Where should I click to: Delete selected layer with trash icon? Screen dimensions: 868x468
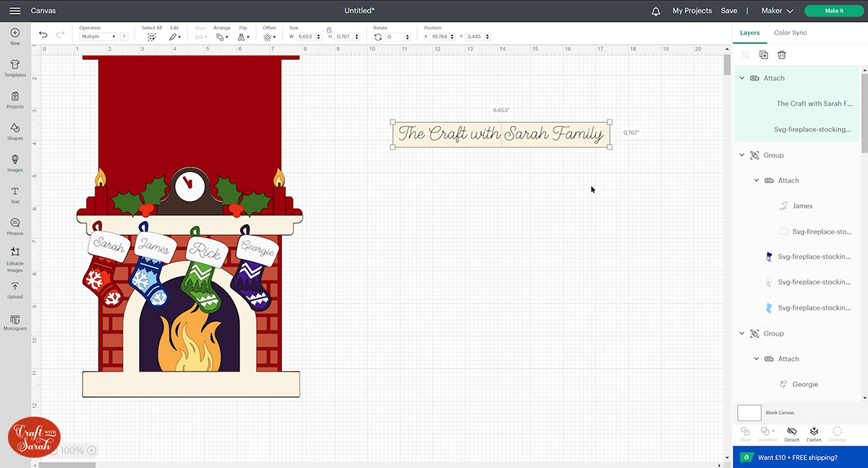coord(782,55)
